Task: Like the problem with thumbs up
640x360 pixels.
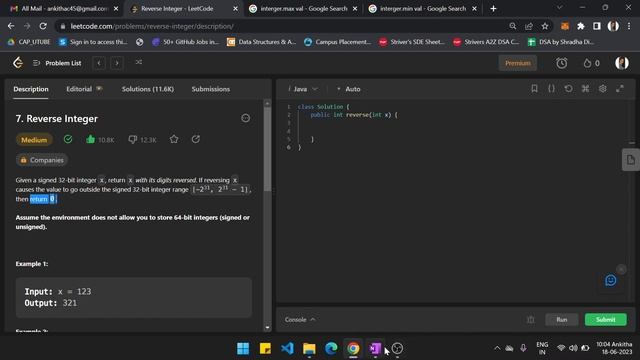Action: 90,140
